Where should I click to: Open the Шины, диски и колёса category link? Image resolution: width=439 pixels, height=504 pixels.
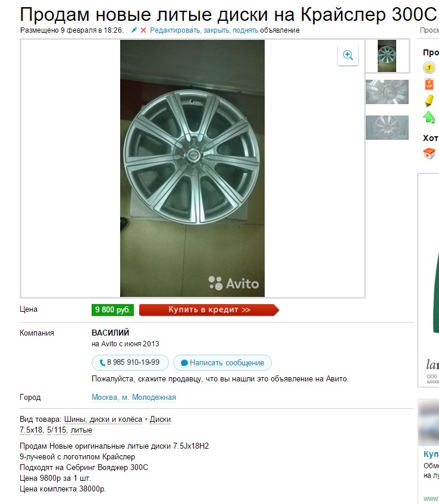103,420
